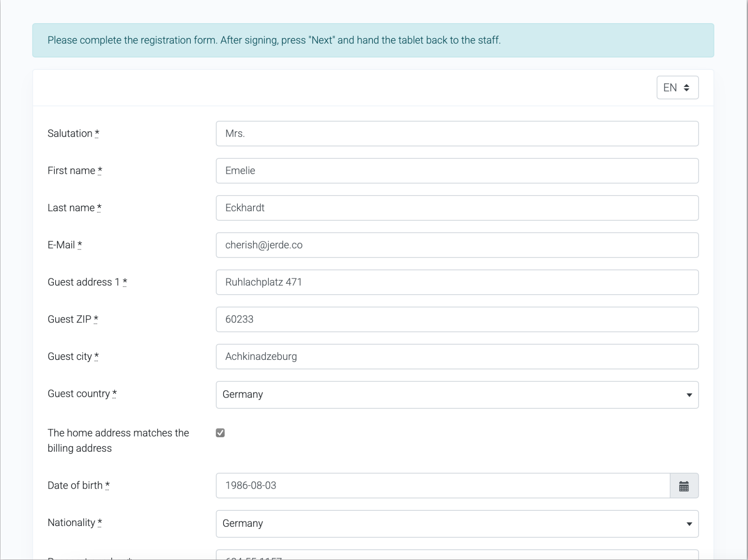This screenshot has height=560, width=748.
Task: Open the Nationality dropdown
Action: click(456, 523)
